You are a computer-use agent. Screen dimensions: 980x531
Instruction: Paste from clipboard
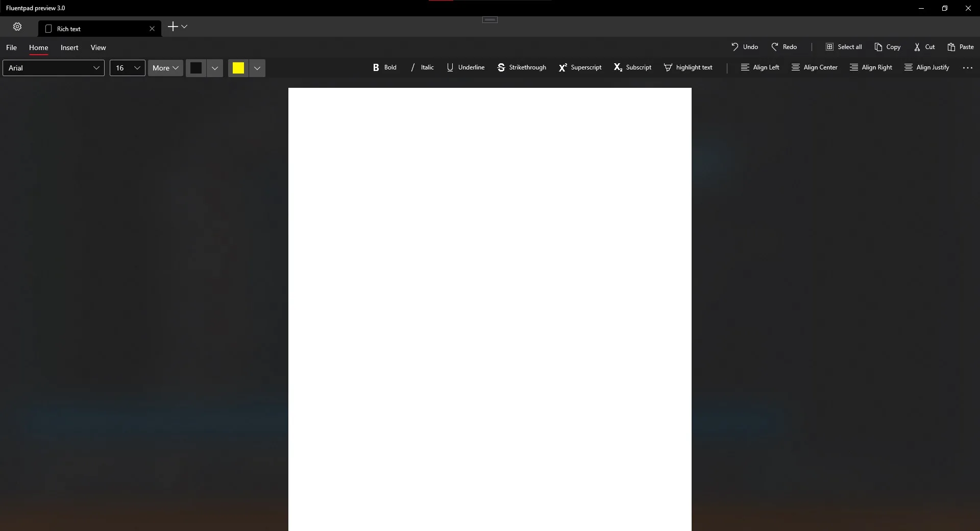(961, 47)
